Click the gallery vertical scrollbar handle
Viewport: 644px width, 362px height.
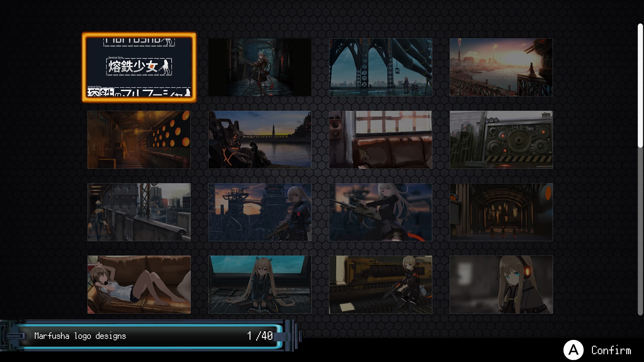click(640, 85)
